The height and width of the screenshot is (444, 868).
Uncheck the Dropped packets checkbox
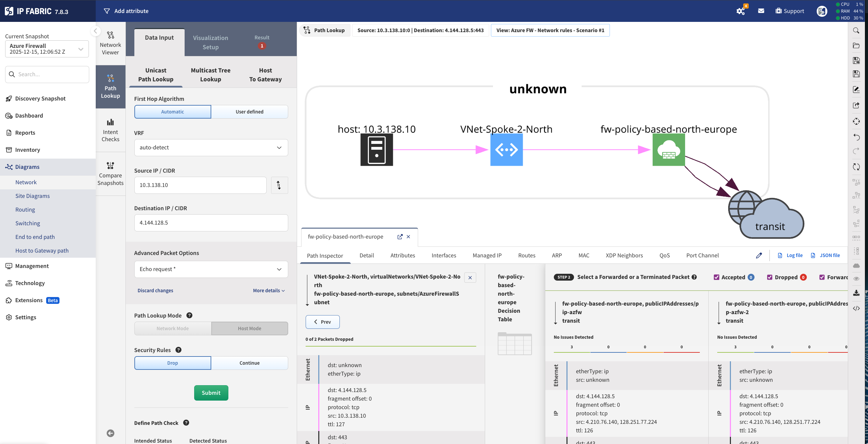click(x=770, y=277)
